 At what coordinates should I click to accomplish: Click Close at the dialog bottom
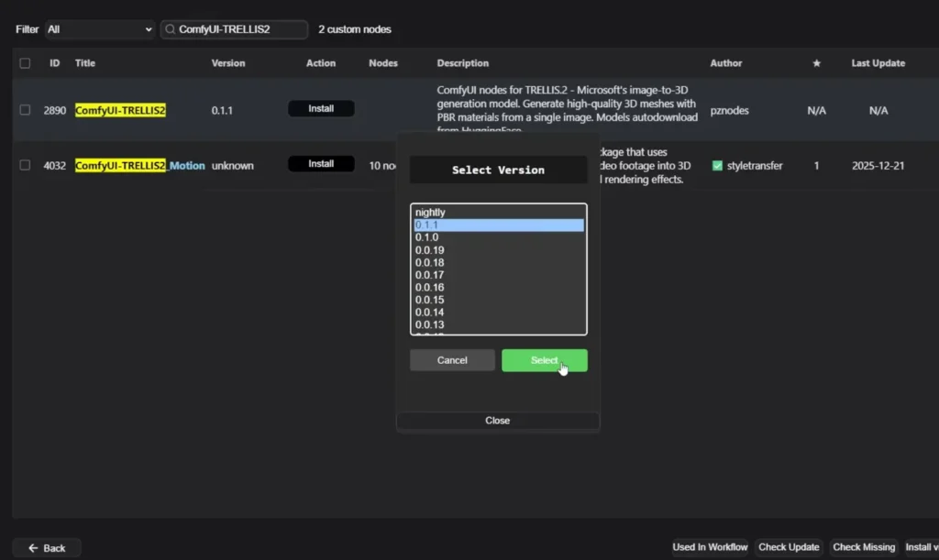[498, 421]
